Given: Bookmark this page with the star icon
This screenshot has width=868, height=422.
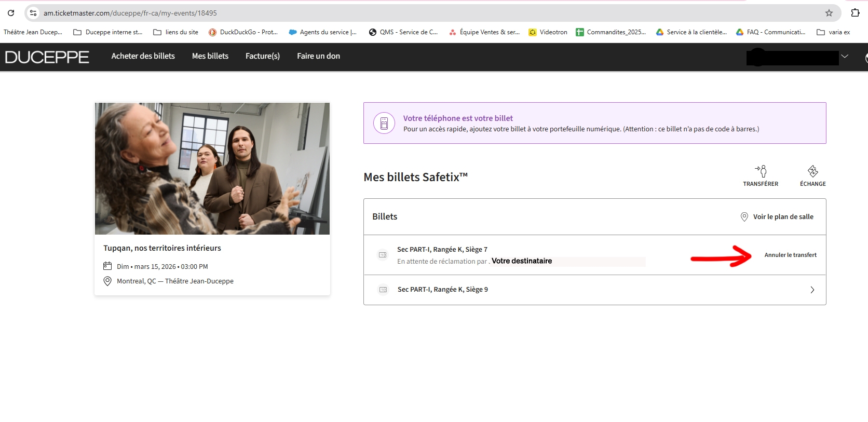Looking at the screenshot, I should (829, 13).
